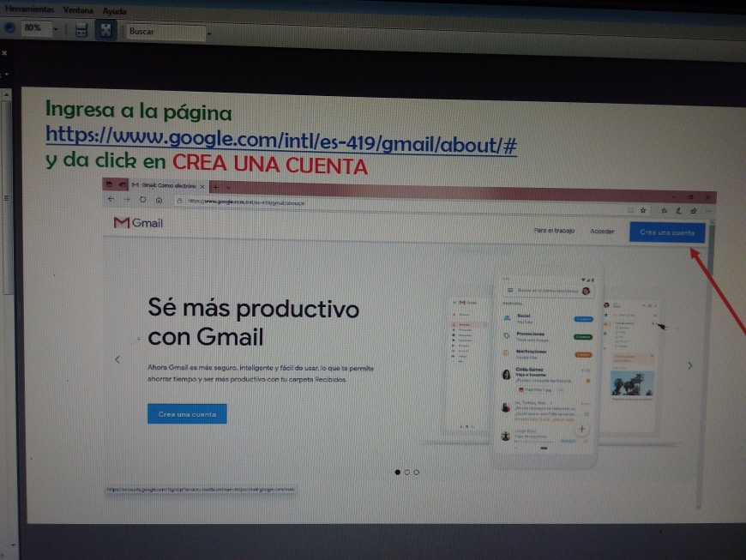This screenshot has width=746, height=560.
Task: Open the favorites hub star-list icon
Action: 665,210
